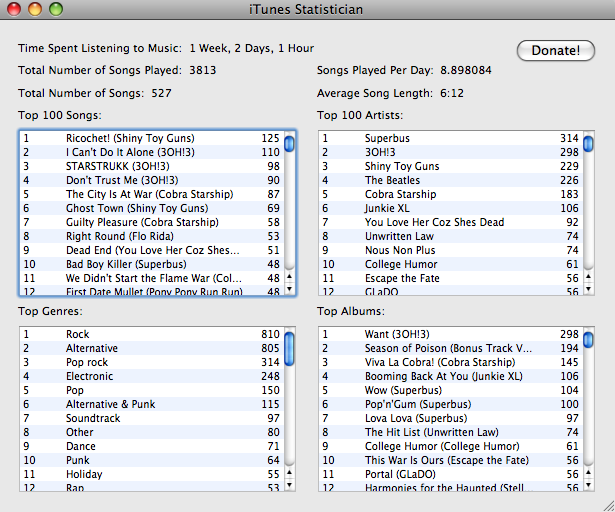Screen dimensions: 615x512
Task: Select Bad Boy Killer (Superbus) row
Action: point(152,264)
